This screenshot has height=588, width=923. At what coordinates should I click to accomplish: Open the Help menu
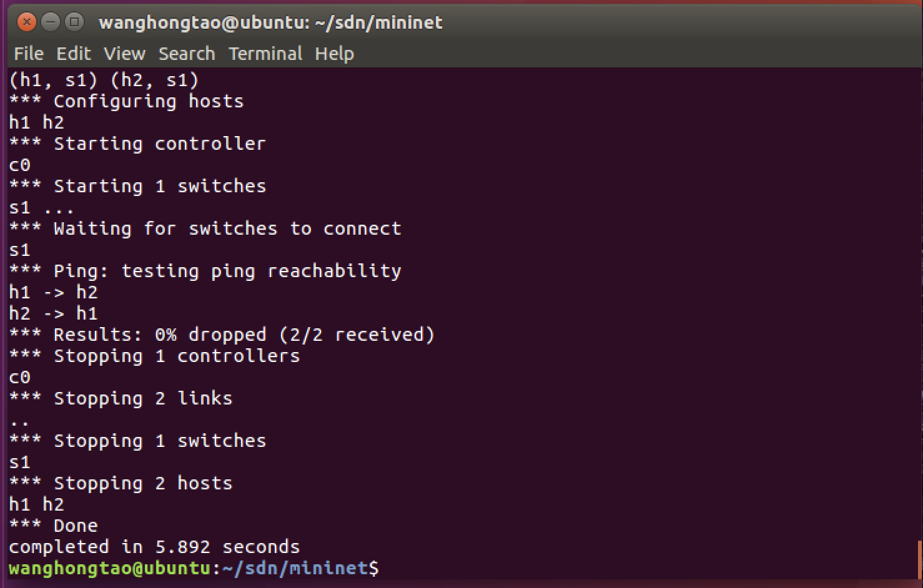pyautogui.click(x=334, y=54)
